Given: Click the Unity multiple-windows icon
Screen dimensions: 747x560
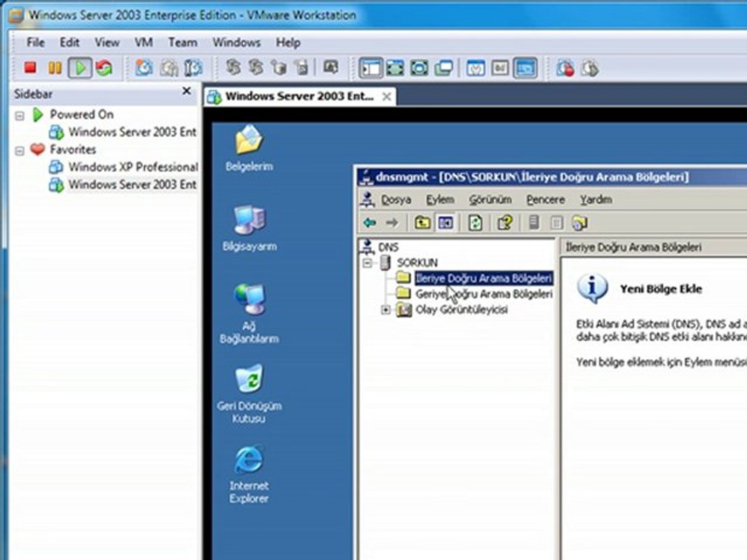Looking at the screenshot, I should pos(444,68).
